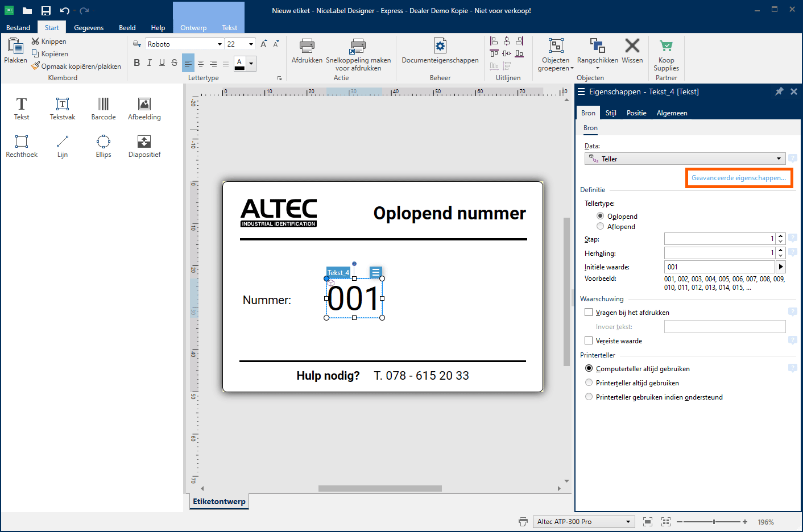The image size is (803, 532).
Task: Save the label with the floppy disk icon
Action: point(46,11)
